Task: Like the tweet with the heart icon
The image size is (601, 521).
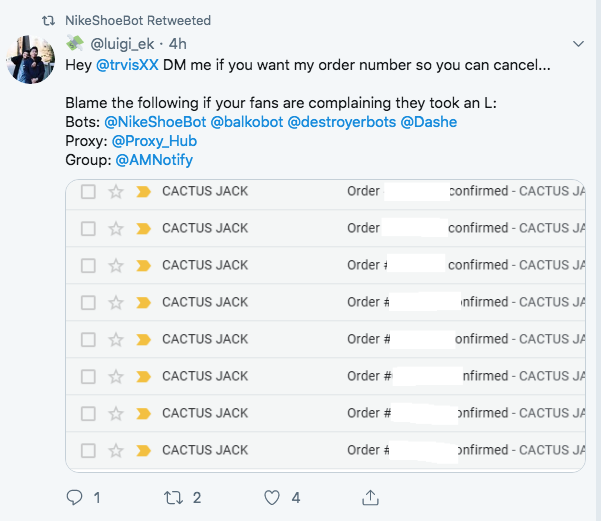Action: [272, 497]
